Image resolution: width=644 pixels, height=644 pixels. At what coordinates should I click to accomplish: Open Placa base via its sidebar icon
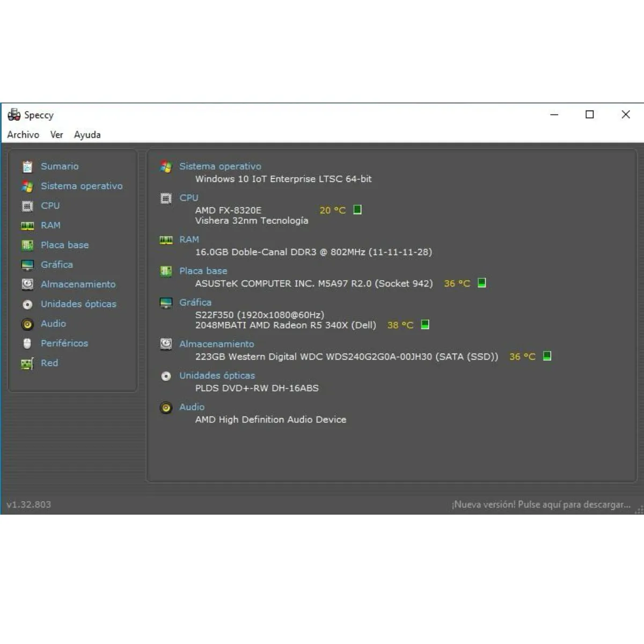coord(27,245)
